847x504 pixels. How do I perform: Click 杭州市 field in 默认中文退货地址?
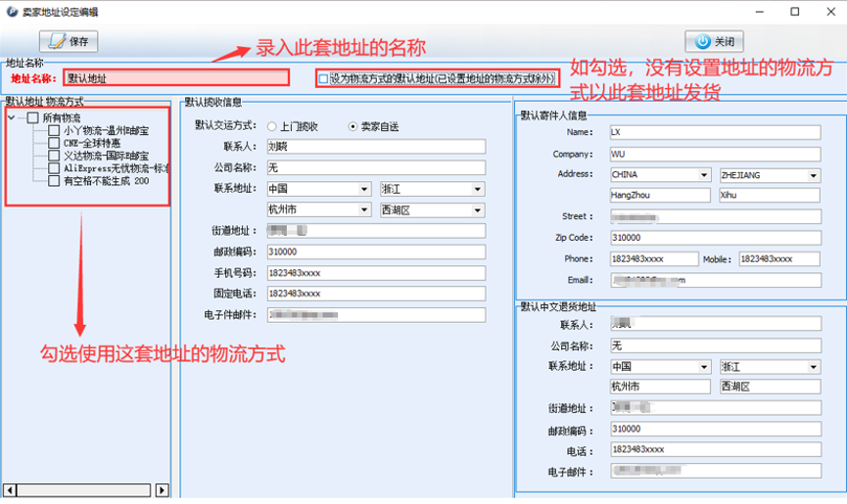tap(660, 387)
